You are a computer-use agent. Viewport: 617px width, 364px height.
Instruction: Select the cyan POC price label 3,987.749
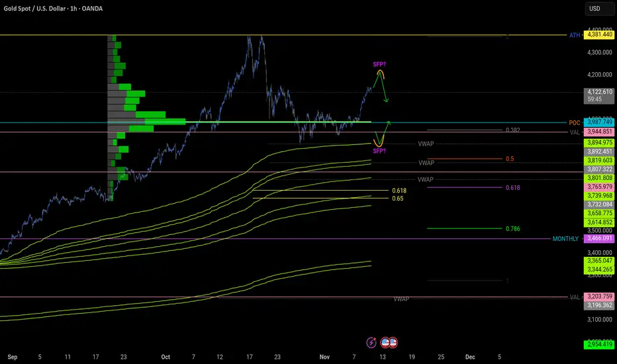pos(598,122)
